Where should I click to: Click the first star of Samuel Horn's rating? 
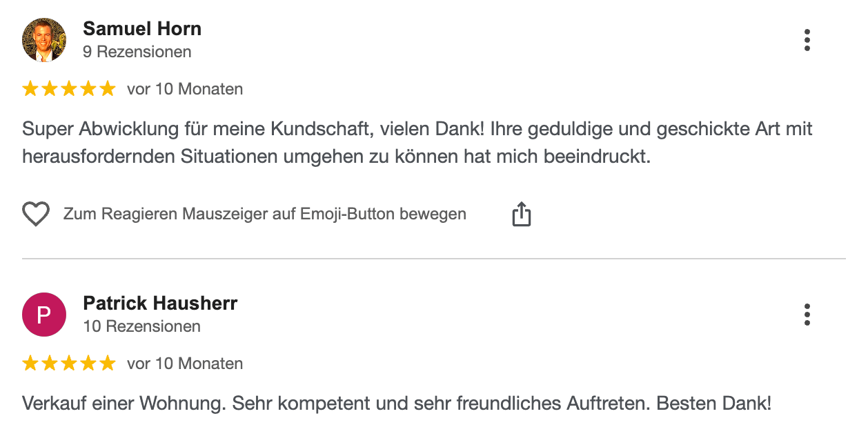(x=30, y=89)
